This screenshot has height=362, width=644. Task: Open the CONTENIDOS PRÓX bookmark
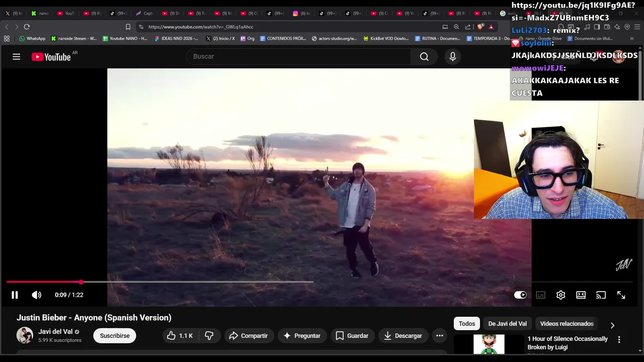[x=283, y=38]
